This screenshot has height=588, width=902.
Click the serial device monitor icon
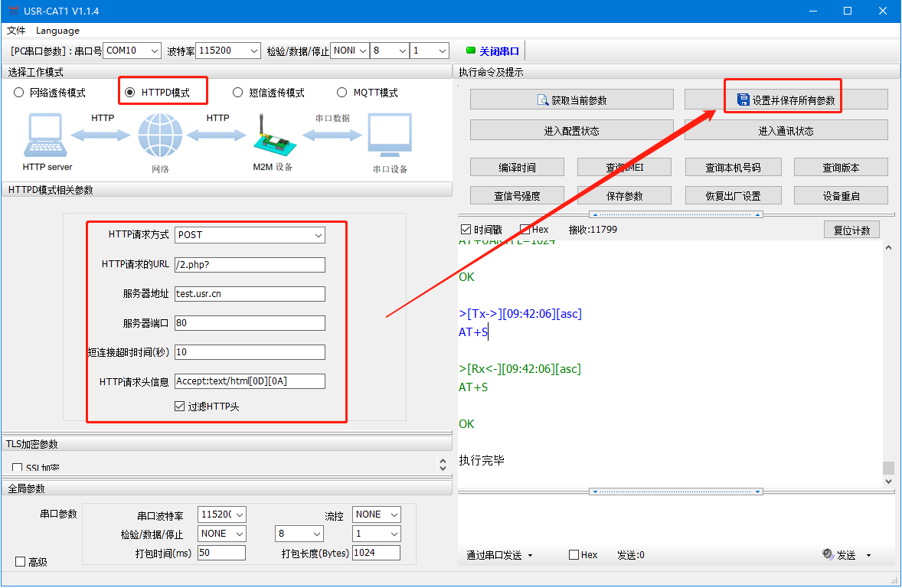390,136
